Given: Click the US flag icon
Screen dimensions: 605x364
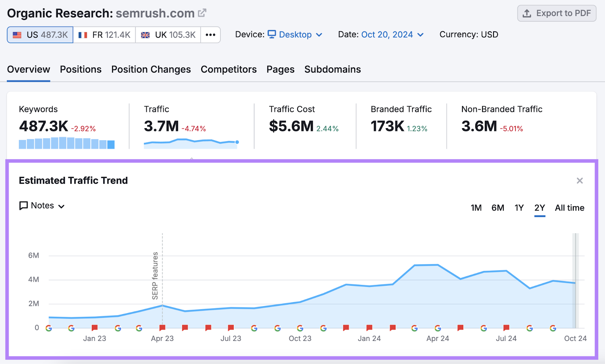Looking at the screenshot, I should coord(17,34).
